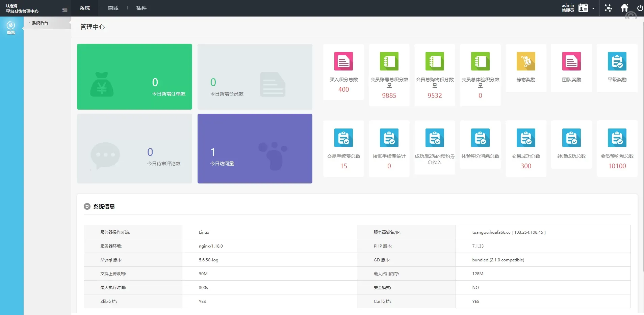Switch to the 商城 menu
Image resolution: width=644 pixels, height=315 pixels.
(x=113, y=8)
